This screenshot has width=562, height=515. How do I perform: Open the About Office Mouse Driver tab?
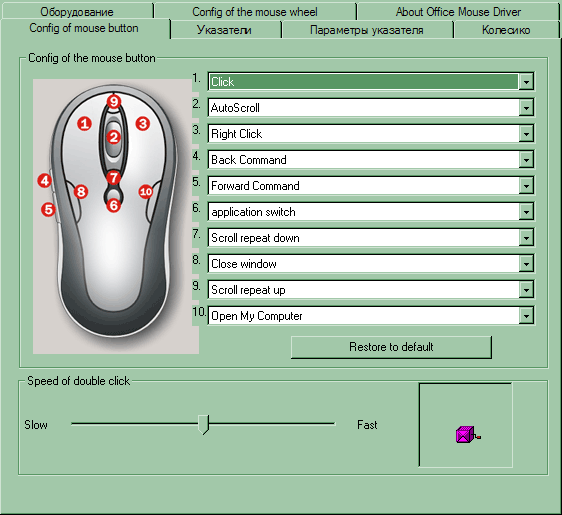(x=458, y=11)
